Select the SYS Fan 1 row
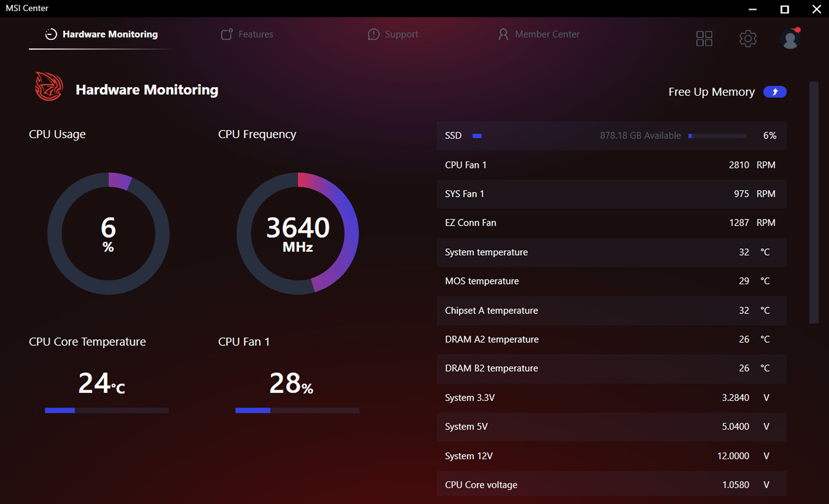This screenshot has width=829, height=504. [611, 194]
